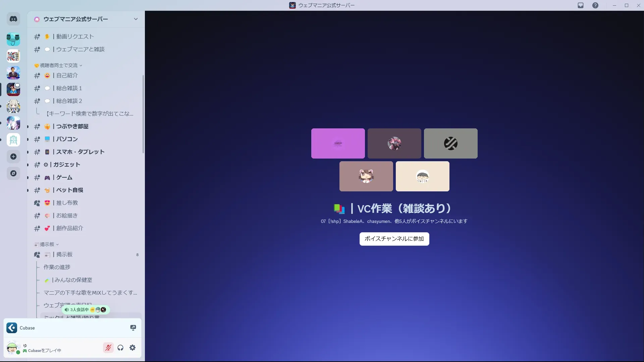Collapse the 視聴者同士で交流 category
The height and width of the screenshot is (362, 644).
click(x=59, y=65)
